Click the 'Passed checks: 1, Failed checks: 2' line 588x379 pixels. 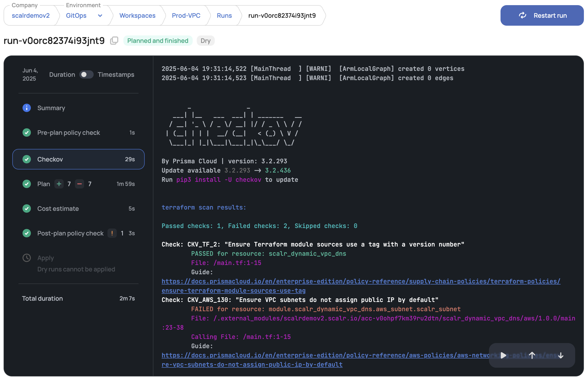pos(259,226)
